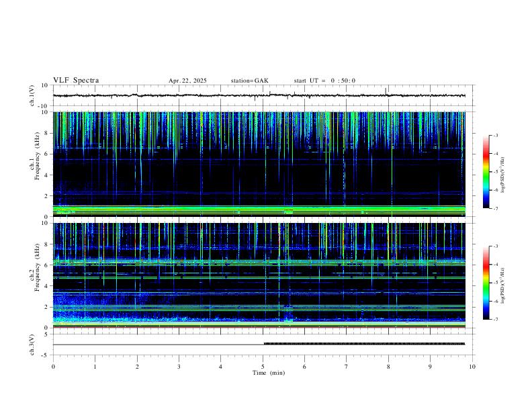This screenshot has height=411, width=532.
Task: Click the "start UT = 0 :50: 0" label
Action: tap(324, 81)
